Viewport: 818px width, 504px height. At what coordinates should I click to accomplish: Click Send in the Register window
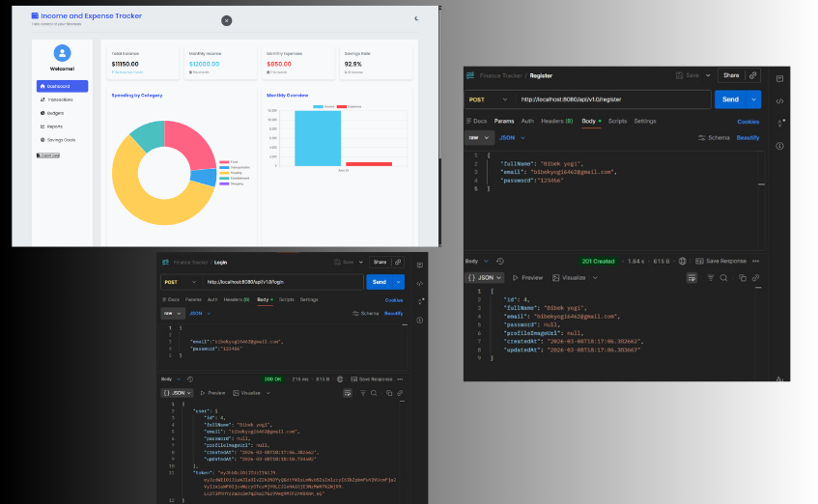pos(730,99)
